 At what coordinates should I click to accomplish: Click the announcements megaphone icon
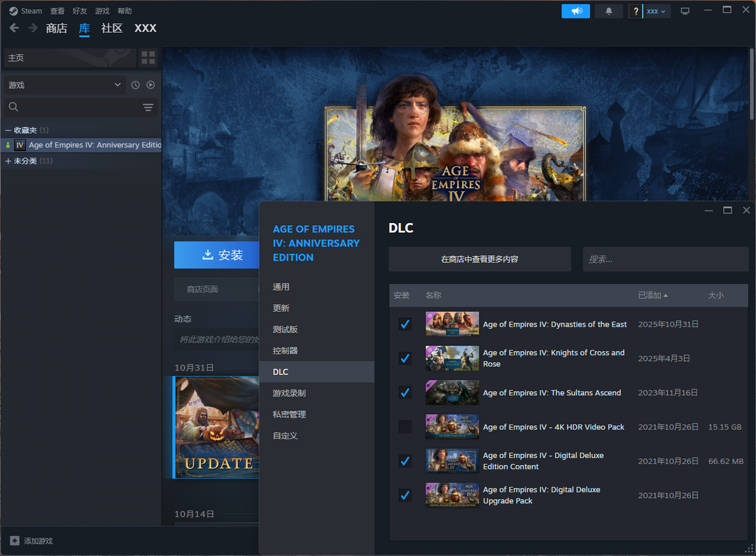[x=575, y=11]
